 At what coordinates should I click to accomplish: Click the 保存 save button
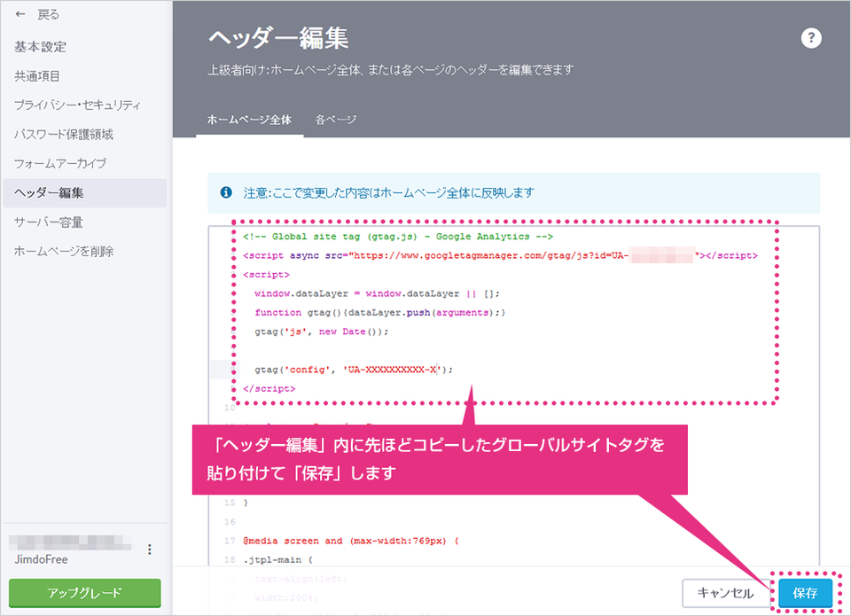coord(805,593)
